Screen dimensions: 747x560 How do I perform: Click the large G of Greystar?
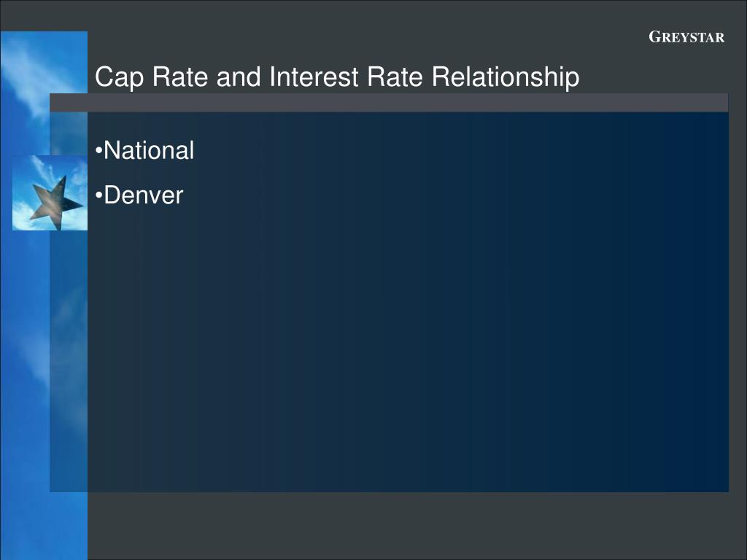655,36
